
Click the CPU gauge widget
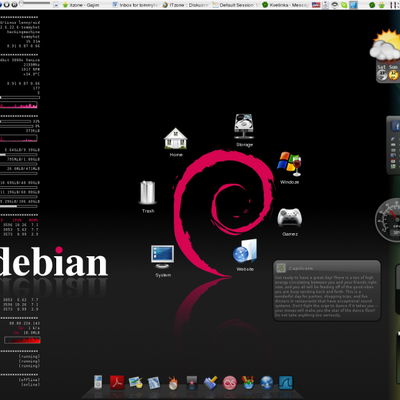[x=388, y=221]
